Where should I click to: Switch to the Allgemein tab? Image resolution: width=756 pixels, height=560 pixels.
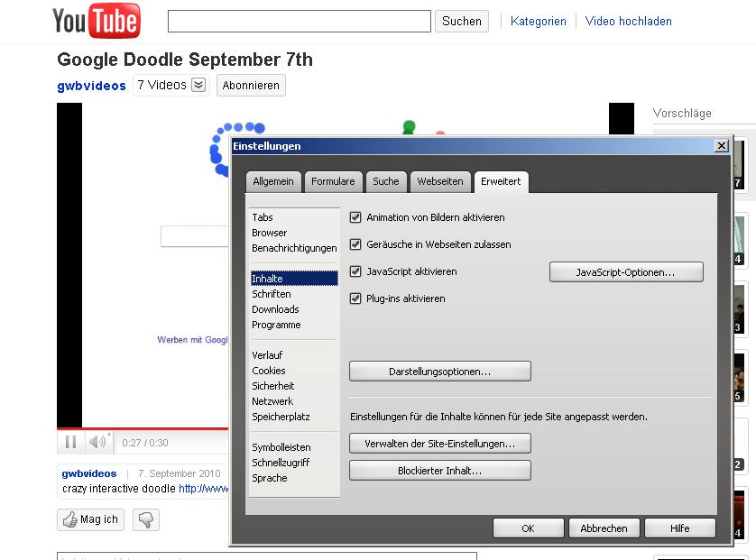(273, 181)
